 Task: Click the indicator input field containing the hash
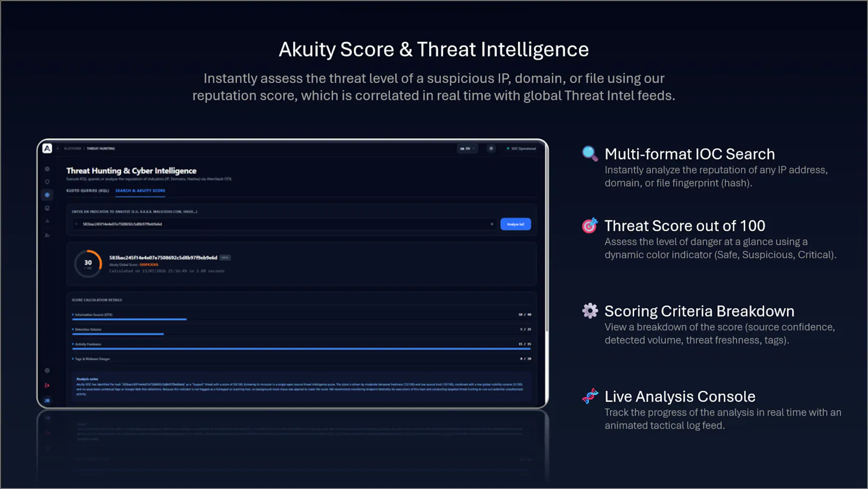tap(285, 224)
